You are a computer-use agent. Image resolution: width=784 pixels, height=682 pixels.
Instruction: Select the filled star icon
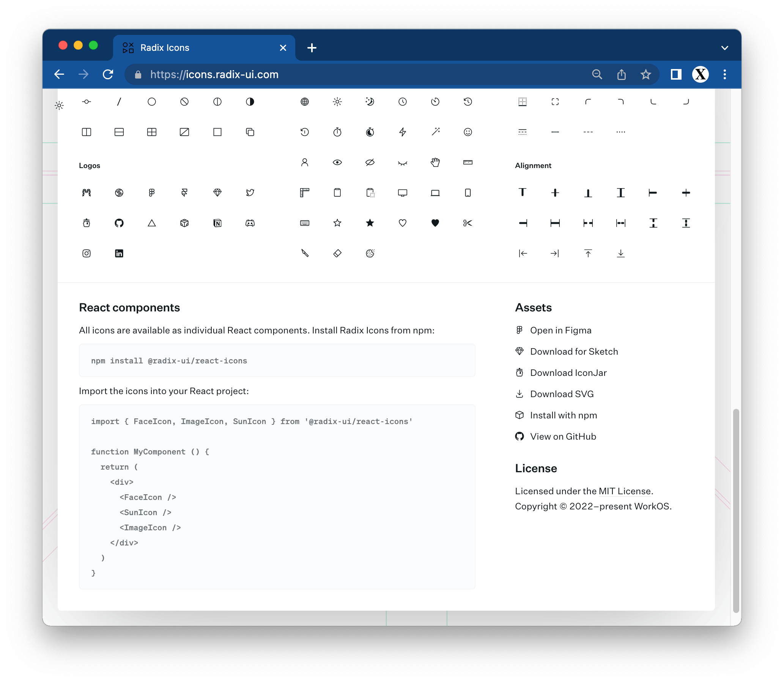(370, 223)
